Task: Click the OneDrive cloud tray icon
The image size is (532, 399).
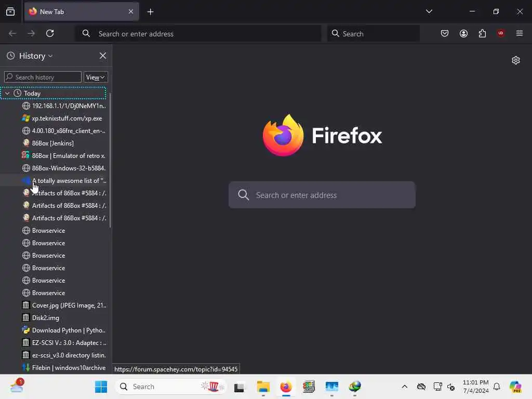Action: click(421, 387)
